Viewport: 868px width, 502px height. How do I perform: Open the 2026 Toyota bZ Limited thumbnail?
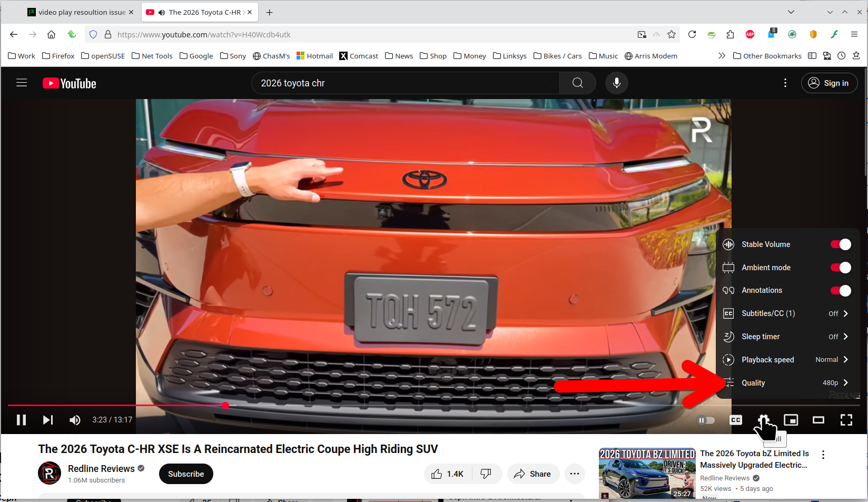pos(647,474)
